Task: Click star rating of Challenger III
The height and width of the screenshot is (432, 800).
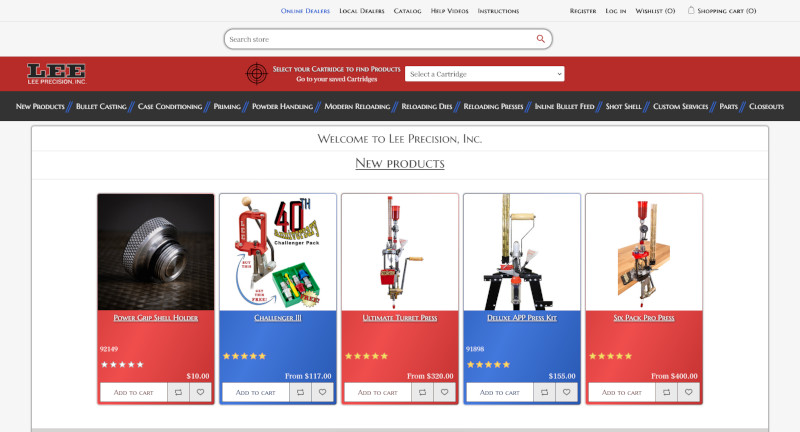Action: click(244, 356)
